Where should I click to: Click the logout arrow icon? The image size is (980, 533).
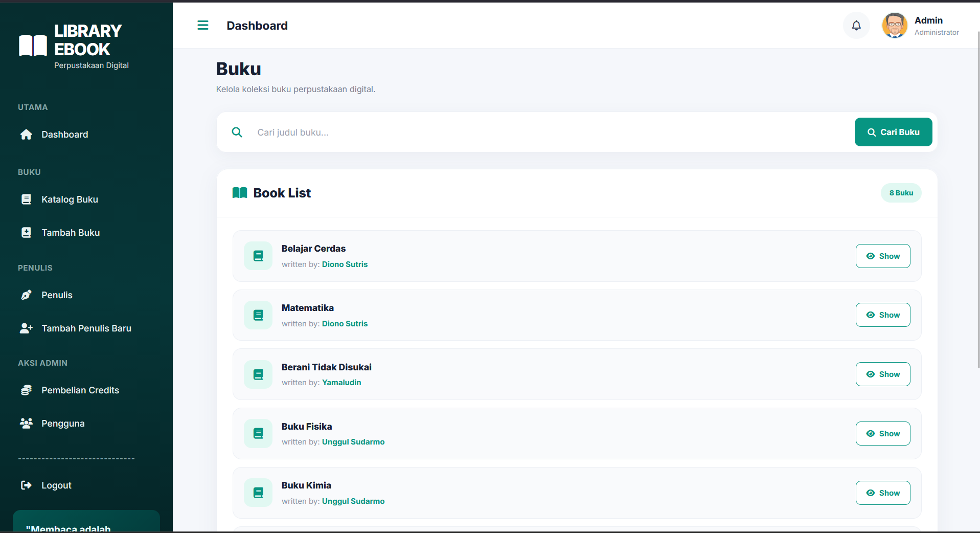click(x=26, y=485)
